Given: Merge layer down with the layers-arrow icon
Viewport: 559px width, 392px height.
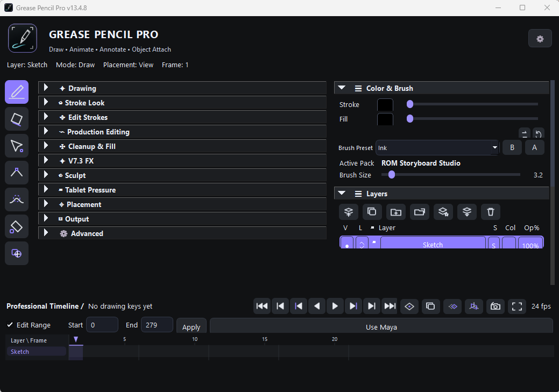Looking at the screenshot, I should 466,212.
